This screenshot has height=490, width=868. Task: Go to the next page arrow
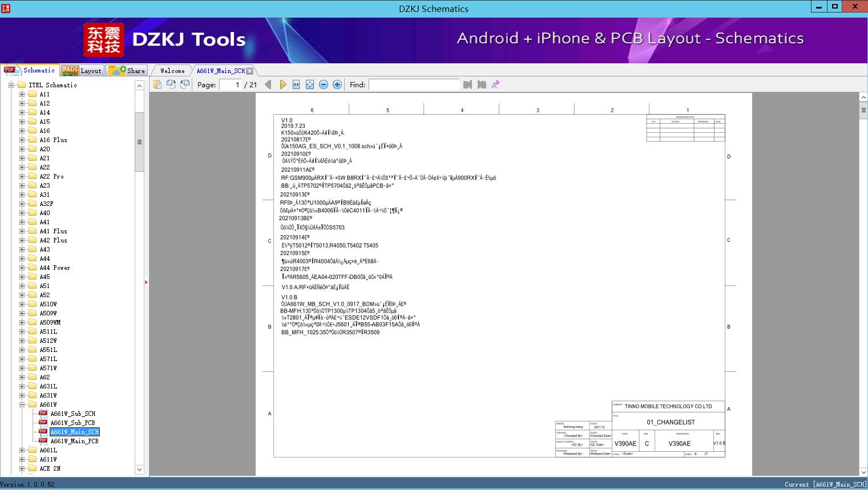point(282,84)
